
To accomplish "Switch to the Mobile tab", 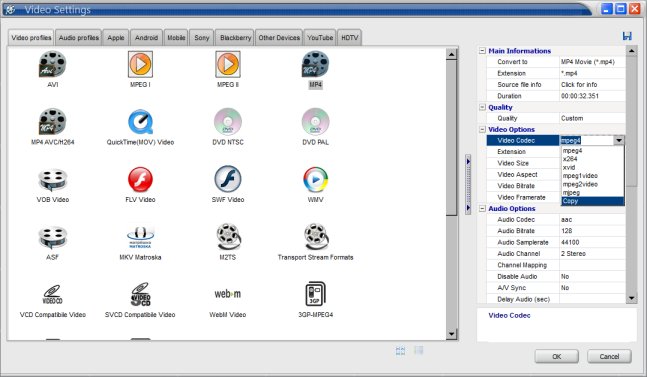I will [176, 38].
